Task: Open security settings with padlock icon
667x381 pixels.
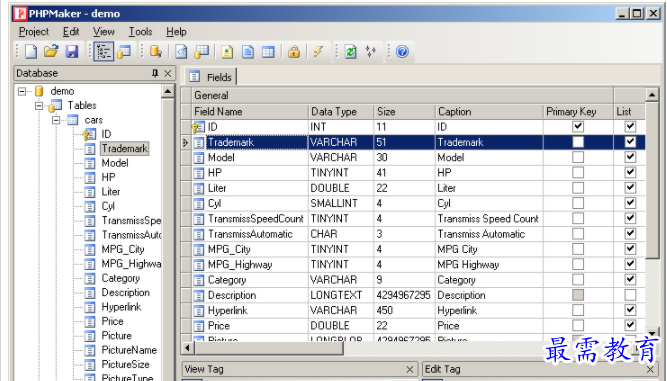Action: pos(294,51)
